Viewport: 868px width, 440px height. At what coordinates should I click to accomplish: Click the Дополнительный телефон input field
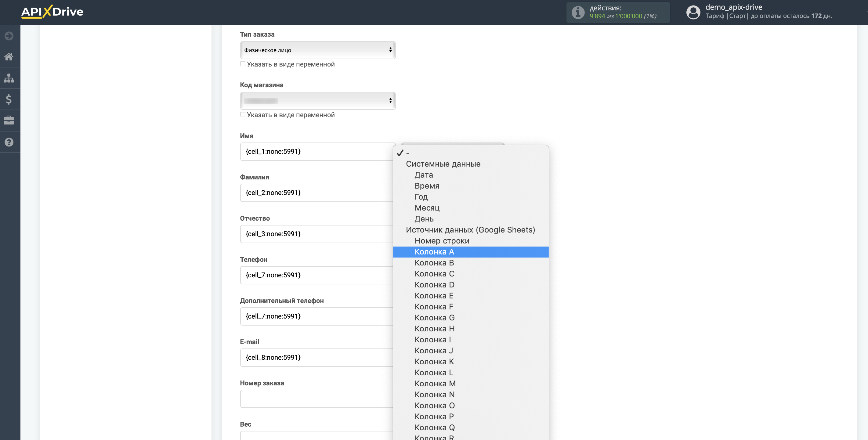click(x=317, y=316)
